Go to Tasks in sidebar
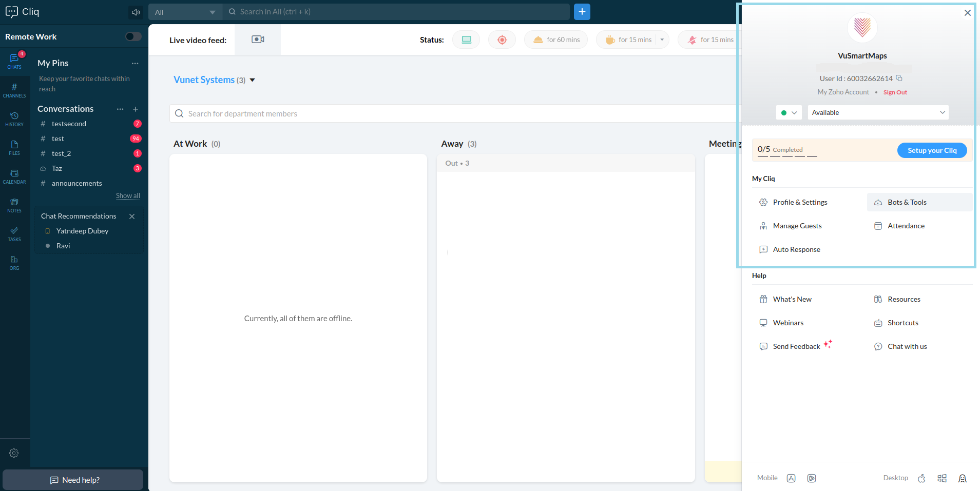 pos(14,233)
